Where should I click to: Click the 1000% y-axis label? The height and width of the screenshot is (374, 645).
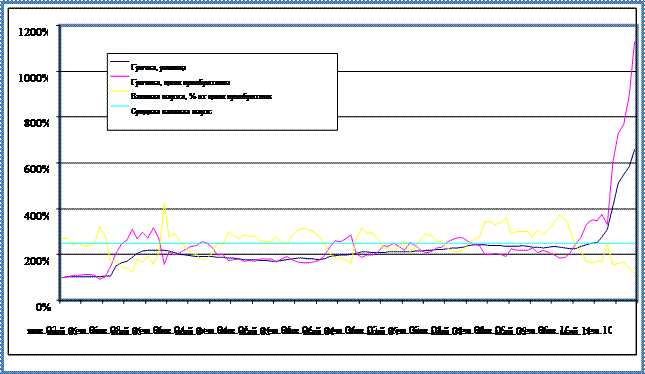[34, 77]
